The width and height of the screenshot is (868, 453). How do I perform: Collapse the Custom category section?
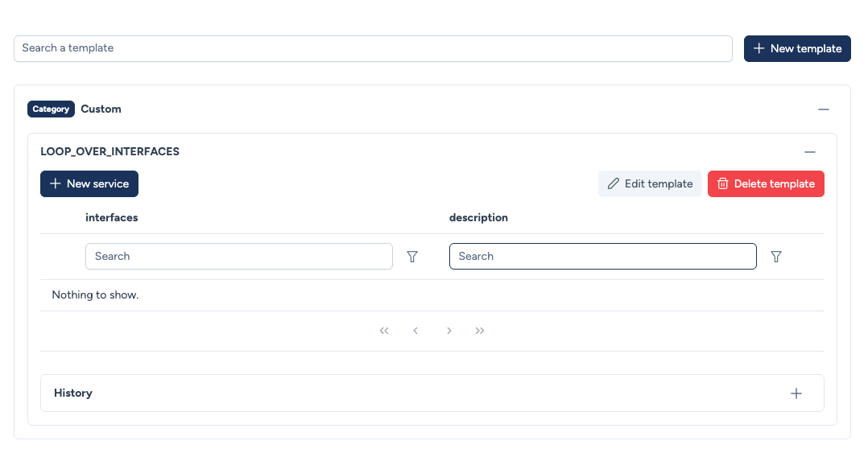coord(823,109)
